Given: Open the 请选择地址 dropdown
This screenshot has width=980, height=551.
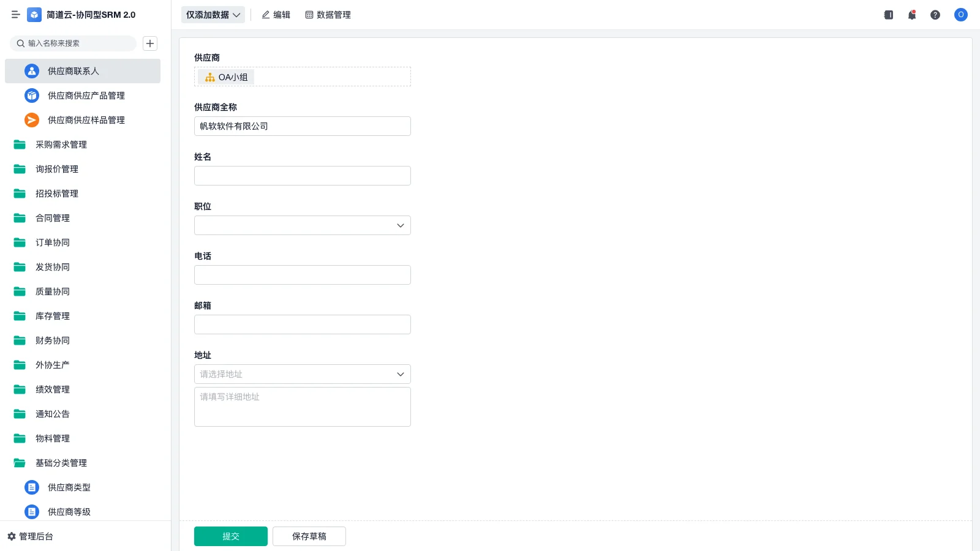Looking at the screenshot, I should pos(303,374).
